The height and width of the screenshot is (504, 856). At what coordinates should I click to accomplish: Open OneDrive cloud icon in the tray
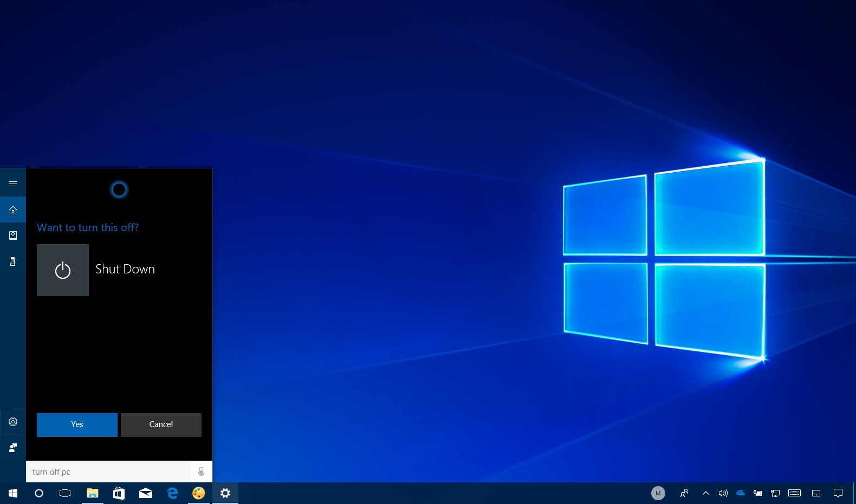[741, 493]
